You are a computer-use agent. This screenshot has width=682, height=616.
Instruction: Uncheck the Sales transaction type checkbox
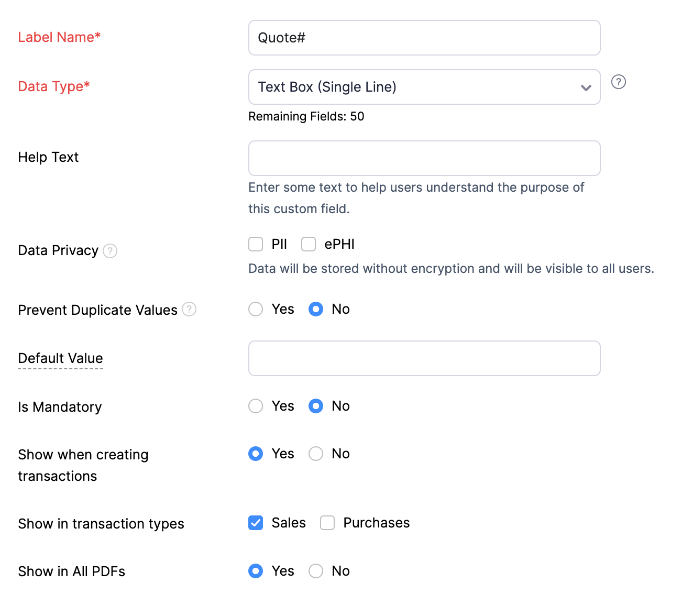[256, 523]
